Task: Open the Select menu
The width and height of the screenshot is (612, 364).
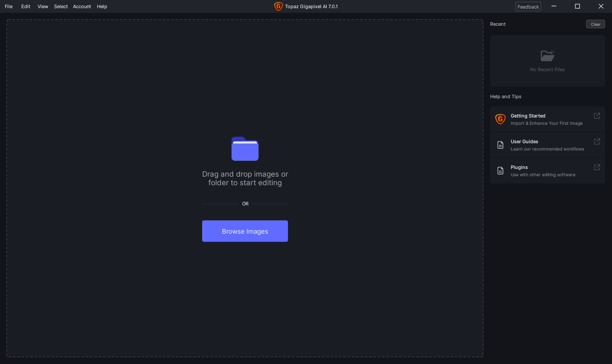Action: [61, 6]
